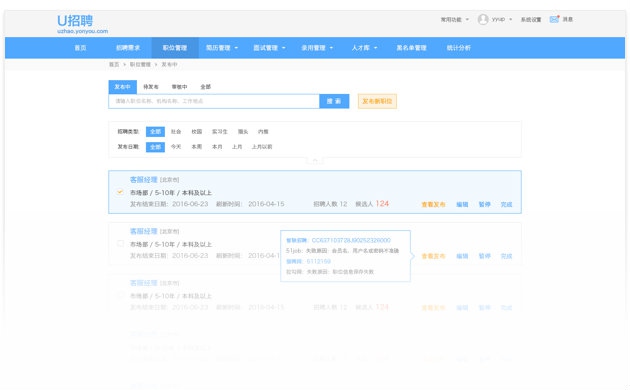The width and height of the screenshot is (630, 390).
Task: Filter 招聘类型 by 社会
Action: 176,132
